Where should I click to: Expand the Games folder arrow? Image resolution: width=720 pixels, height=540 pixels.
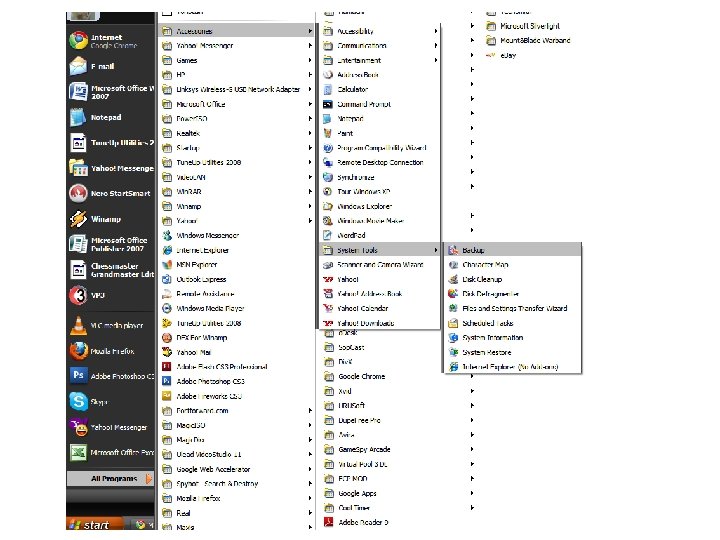[310, 60]
